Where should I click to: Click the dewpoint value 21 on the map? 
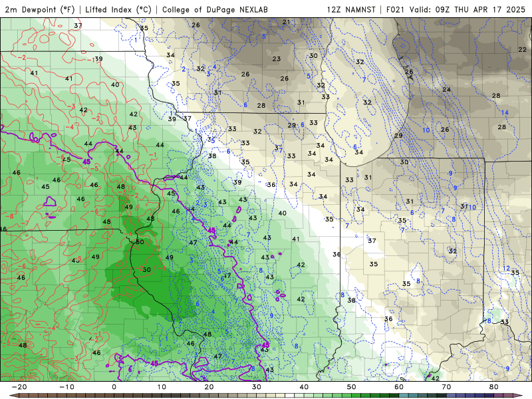[287, 22]
